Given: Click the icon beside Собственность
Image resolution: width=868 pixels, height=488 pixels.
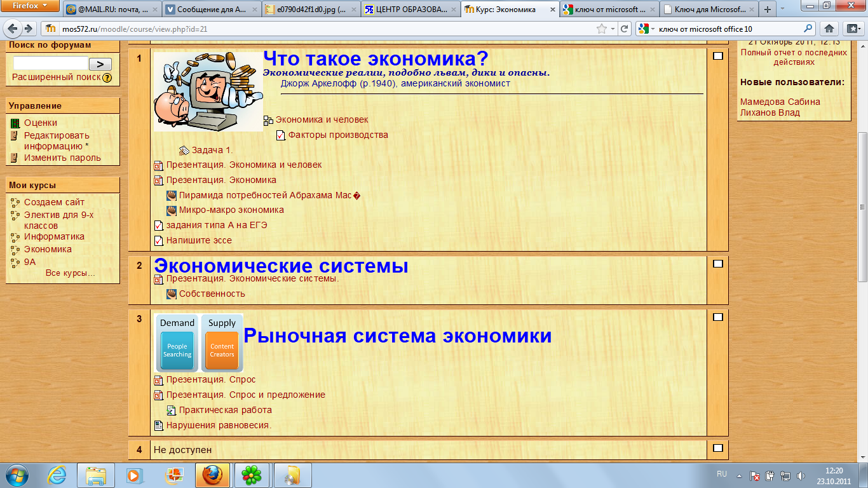Looking at the screenshot, I should click(x=172, y=294).
